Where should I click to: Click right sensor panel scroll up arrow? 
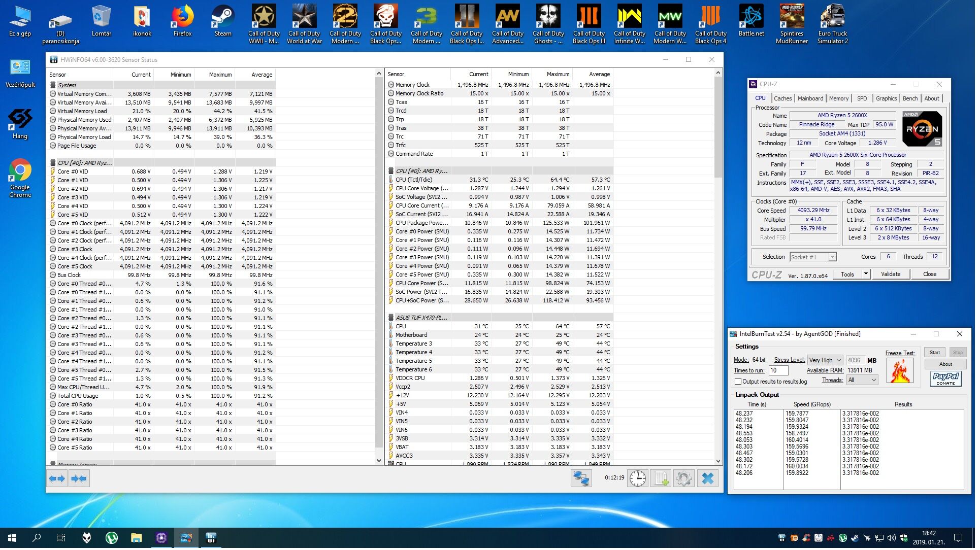pyautogui.click(x=722, y=74)
